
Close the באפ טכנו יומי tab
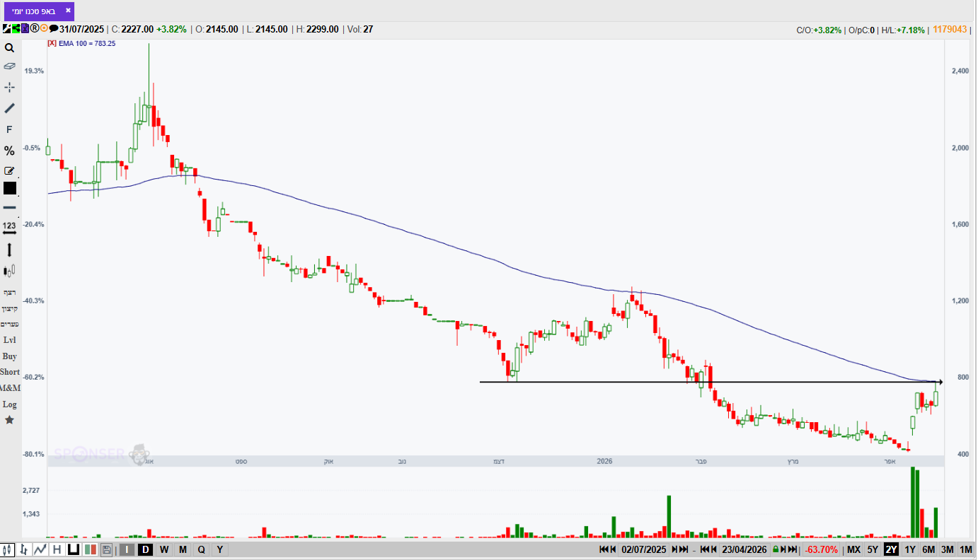[x=68, y=11]
